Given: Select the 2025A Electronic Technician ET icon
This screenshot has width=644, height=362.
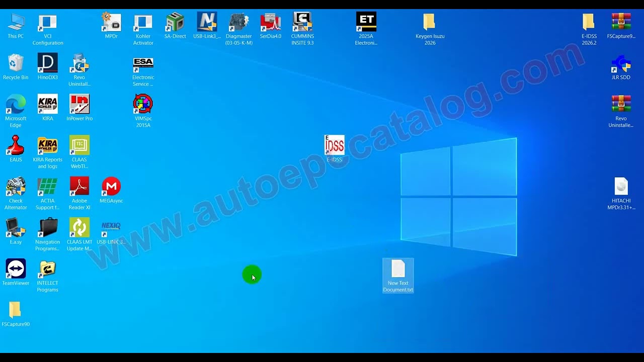Looking at the screenshot, I should pyautogui.click(x=366, y=29).
